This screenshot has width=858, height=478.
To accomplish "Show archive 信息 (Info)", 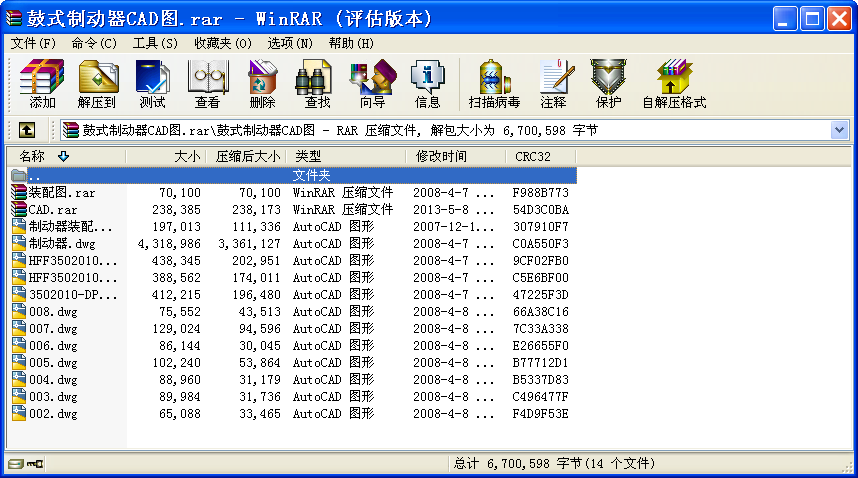I will coord(427,84).
